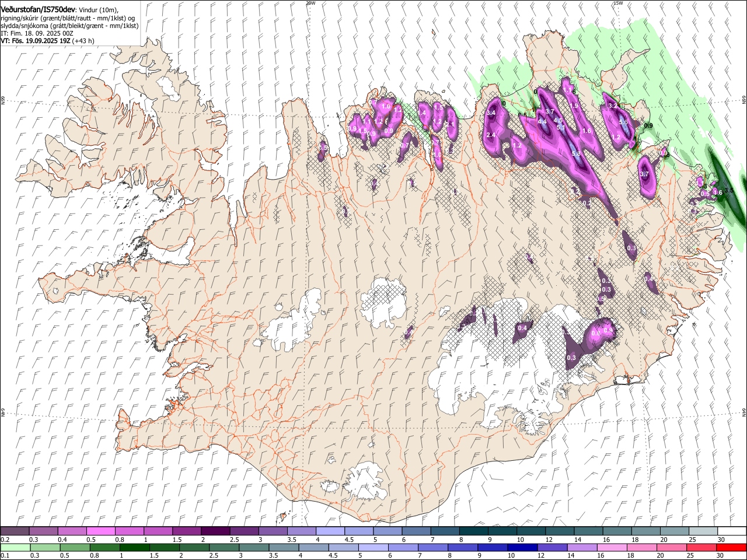Screen dimensions: 747x560
Task: Pick the rain legend swatch starting at 5
Action: [373, 548]
